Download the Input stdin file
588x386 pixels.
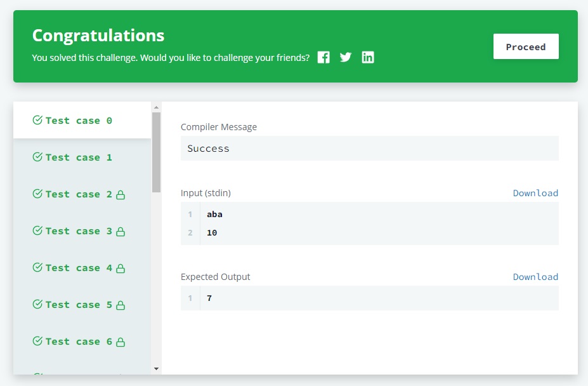535,193
